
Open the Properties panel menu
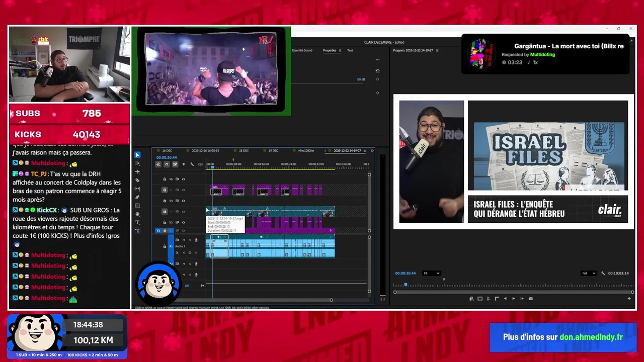point(340,50)
